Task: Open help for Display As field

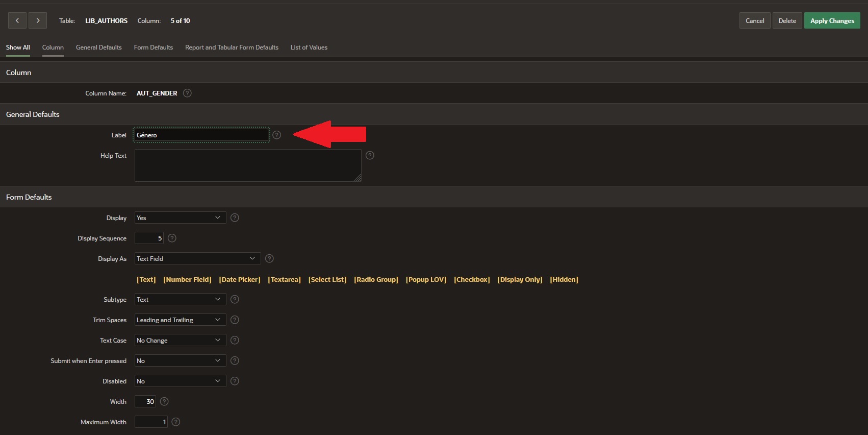Action: click(x=269, y=258)
